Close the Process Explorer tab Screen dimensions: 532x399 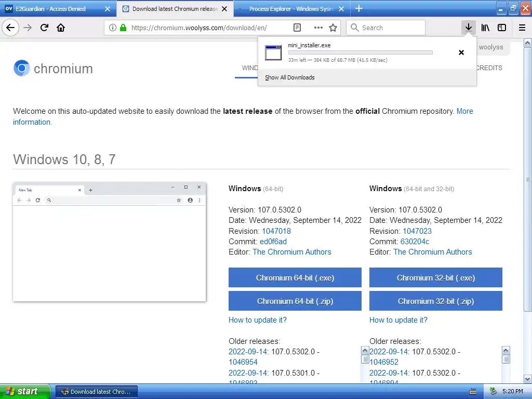coord(341,9)
